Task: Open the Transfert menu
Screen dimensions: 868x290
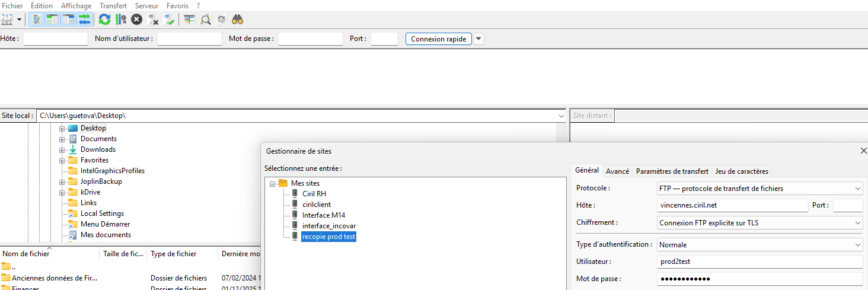Action: [113, 5]
